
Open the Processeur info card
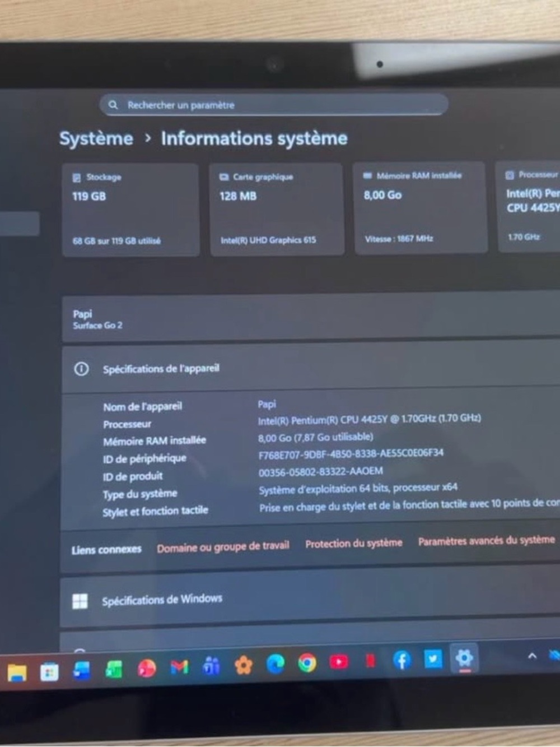(x=528, y=206)
